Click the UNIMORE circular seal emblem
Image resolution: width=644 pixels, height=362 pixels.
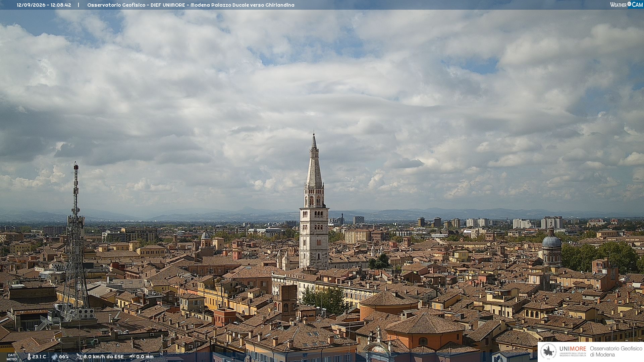(x=548, y=351)
